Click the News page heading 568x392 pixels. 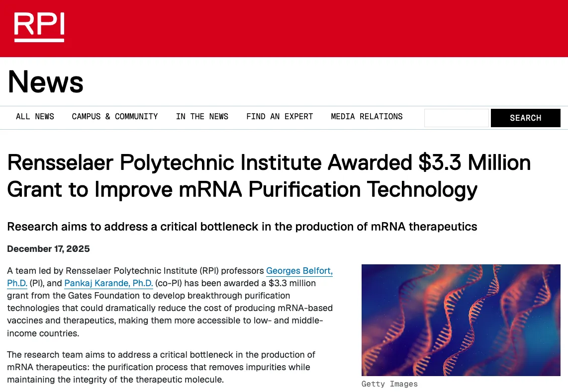[45, 81]
